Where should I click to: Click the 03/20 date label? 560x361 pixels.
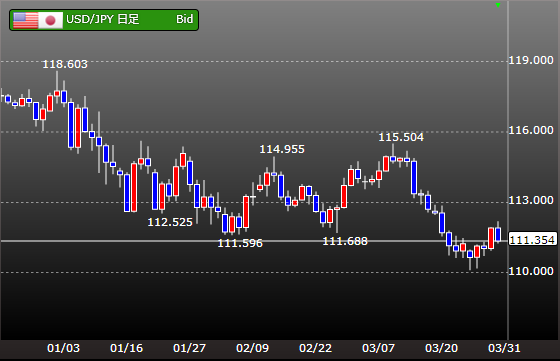441,348
